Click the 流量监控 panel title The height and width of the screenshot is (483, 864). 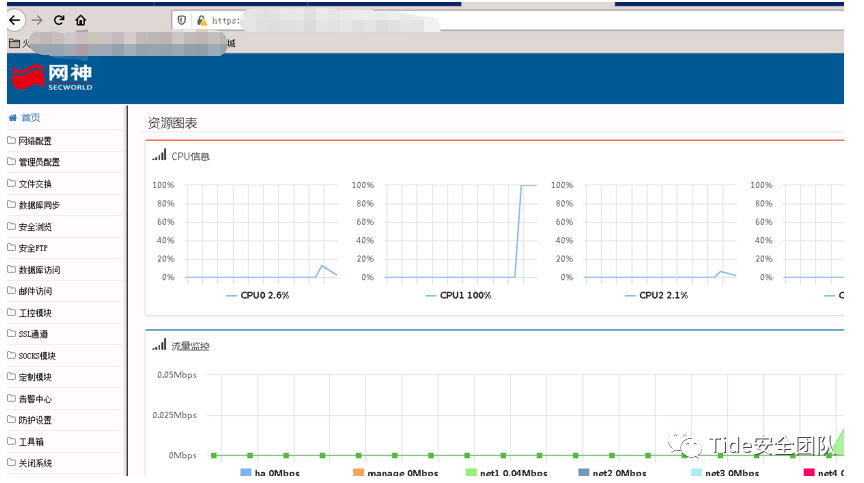(x=191, y=346)
